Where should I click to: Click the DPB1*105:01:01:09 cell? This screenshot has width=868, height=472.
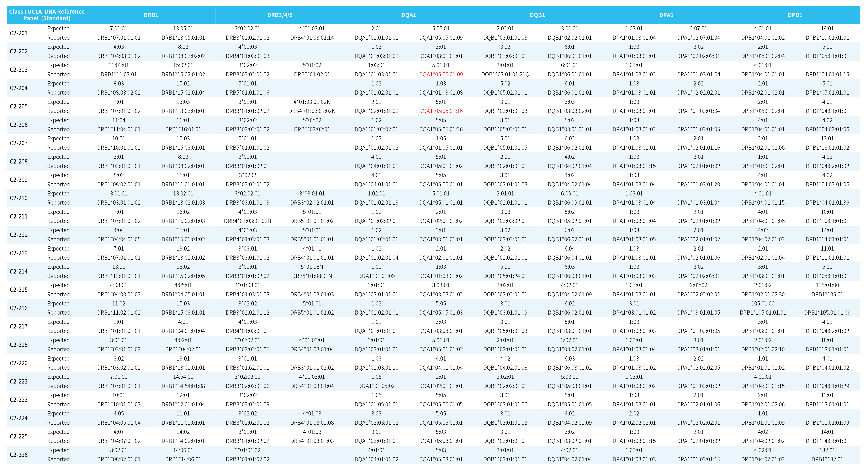pyautogui.click(x=827, y=313)
